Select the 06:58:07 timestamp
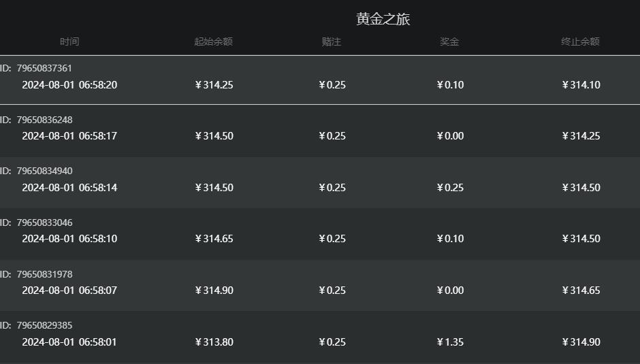 (x=98, y=291)
